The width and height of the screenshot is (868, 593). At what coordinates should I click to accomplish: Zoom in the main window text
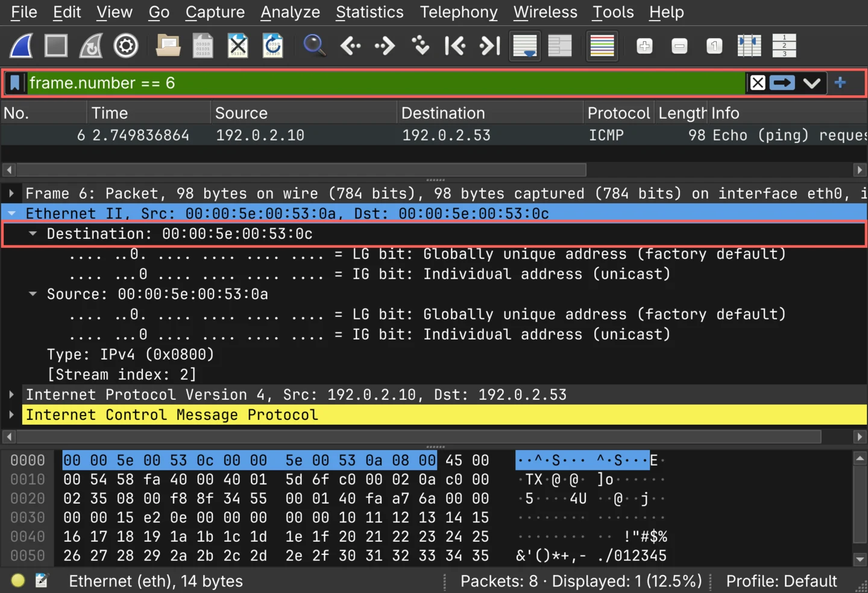(x=644, y=46)
